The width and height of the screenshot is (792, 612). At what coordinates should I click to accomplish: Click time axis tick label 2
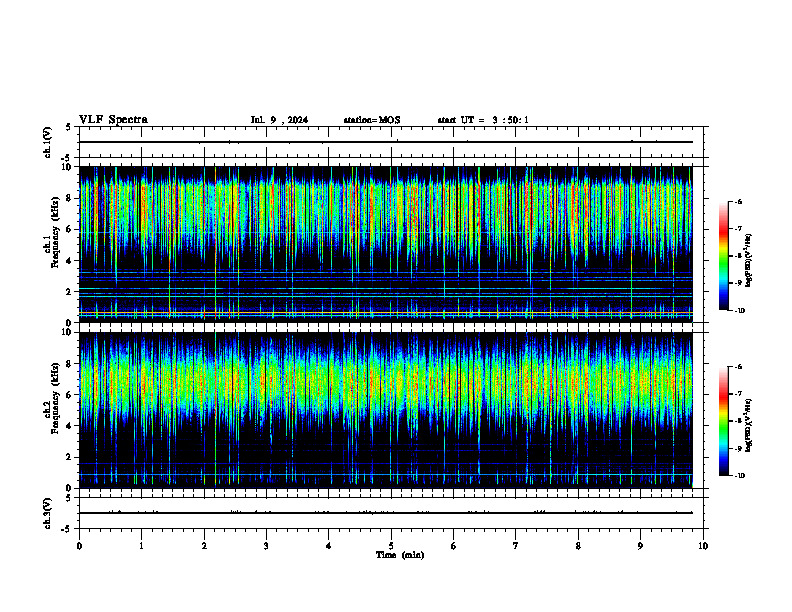[204, 546]
